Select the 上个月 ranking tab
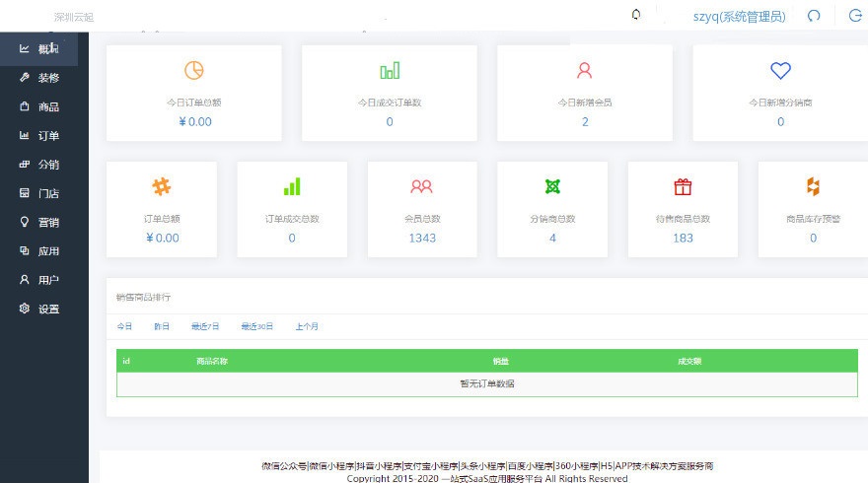Image resolution: width=868 pixels, height=483 pixels. pos(307,326)
